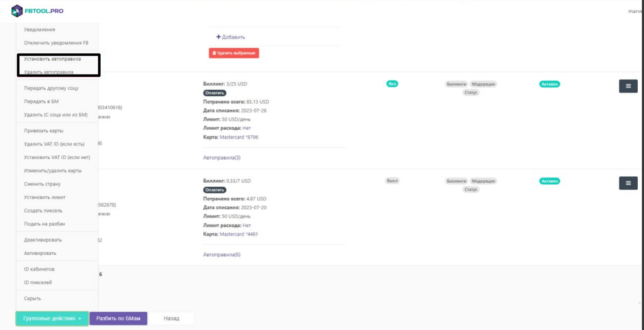Click 'Дата списания: 2023-07-26' text
The width and height of the screenshot is (644, 330).
(235, 111)
